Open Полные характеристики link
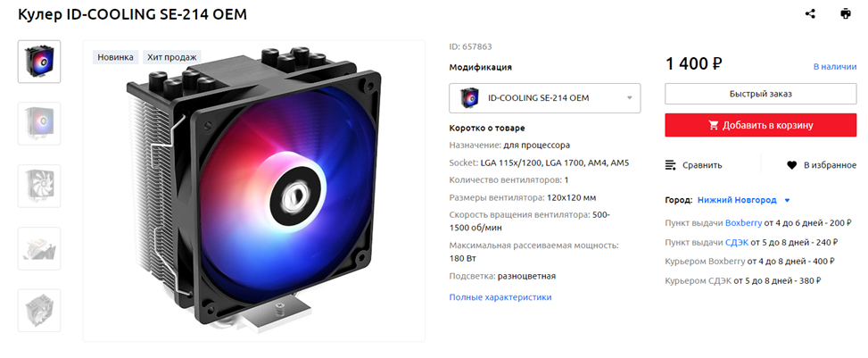The image size is (868, 358). (500, 297)
